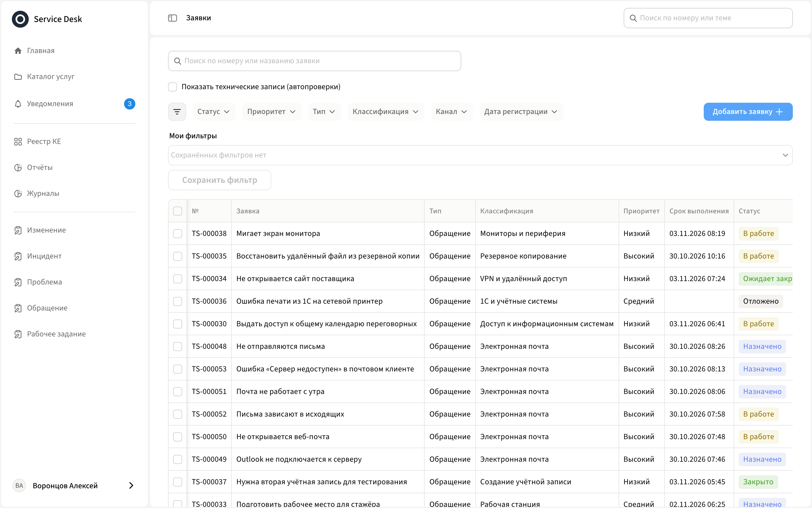Open Каталог услуг menu item
Image resolution: width=812 pixels, height=508 pixels.
[51, 76]
